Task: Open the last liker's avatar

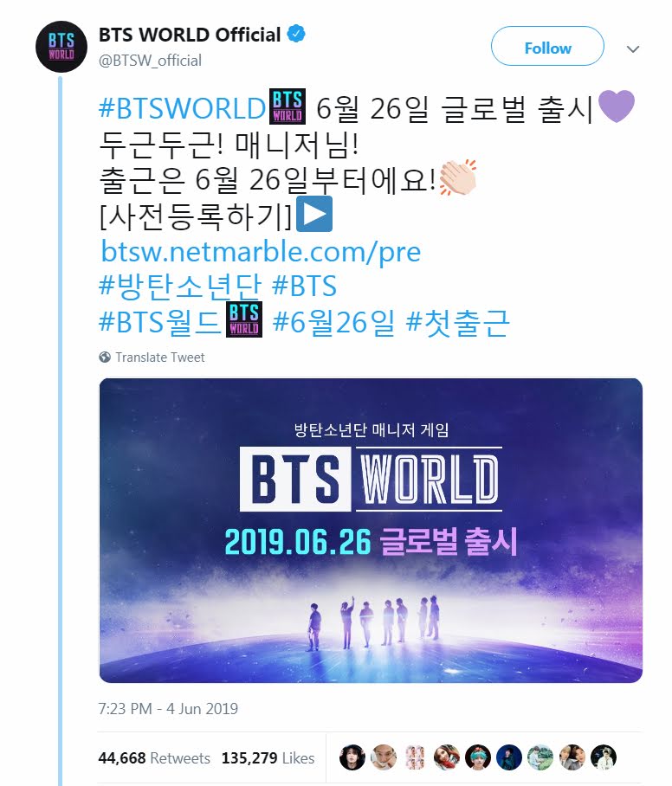Action: (604, 757)
